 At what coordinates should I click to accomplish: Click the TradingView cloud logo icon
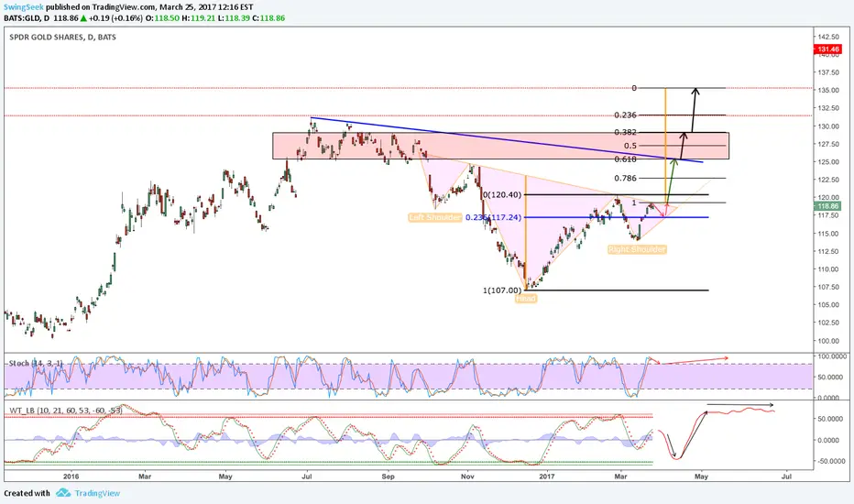pyautogui.click(x=63, y=493)
